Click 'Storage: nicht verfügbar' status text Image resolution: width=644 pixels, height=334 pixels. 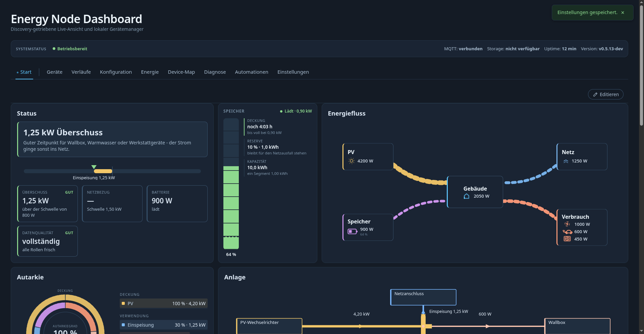[x=513, y=49]
